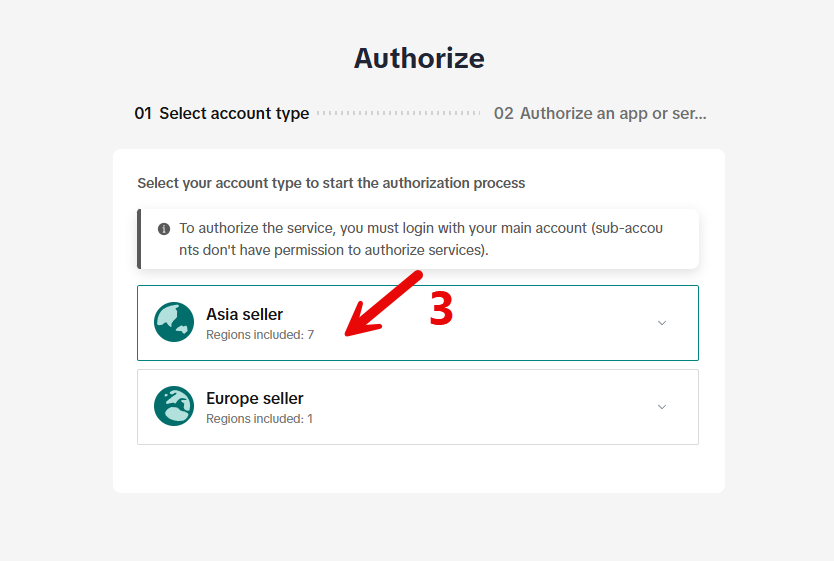Select the Europe seller account card
This screenshot has width=834, height=561.
(417, 407)
